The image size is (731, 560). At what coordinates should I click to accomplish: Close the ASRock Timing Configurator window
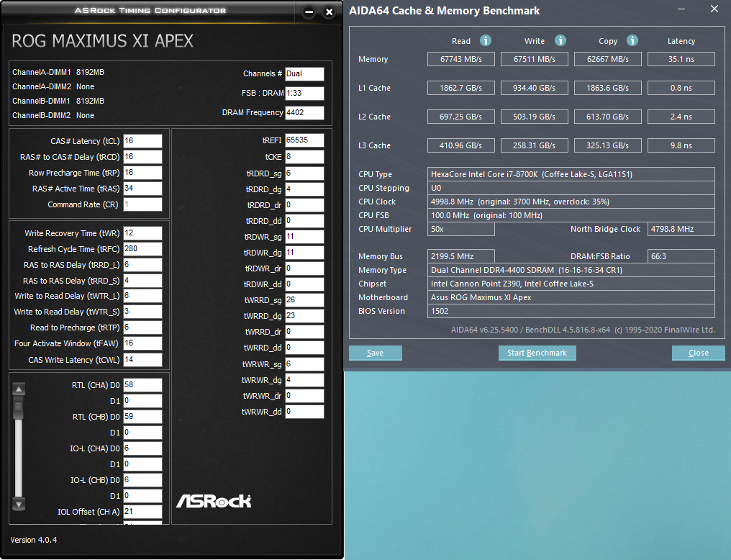coord(329,12)
